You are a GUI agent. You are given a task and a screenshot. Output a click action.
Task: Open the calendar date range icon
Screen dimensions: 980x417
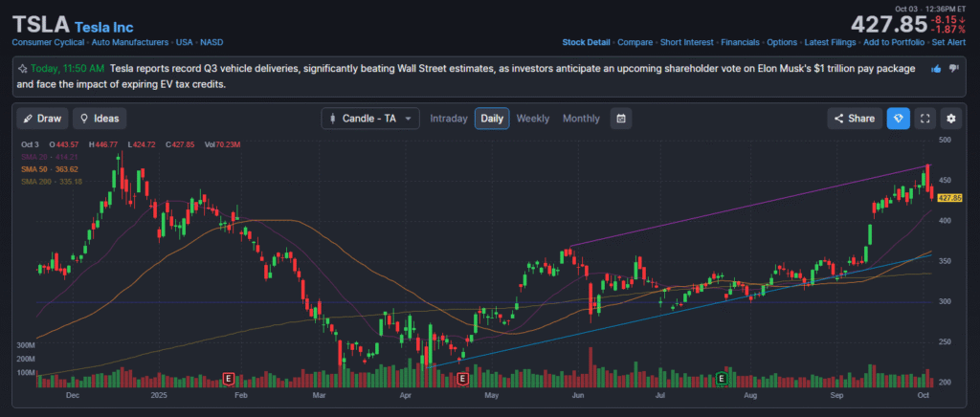pos(621,119)
